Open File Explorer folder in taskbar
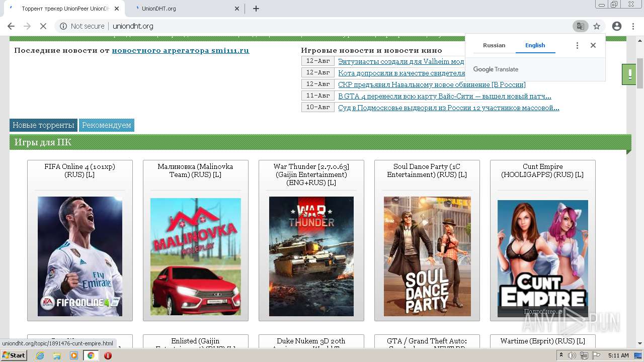The height and width of the screenshot is (362, 644). pyautogui.click(x=57, y=355)
